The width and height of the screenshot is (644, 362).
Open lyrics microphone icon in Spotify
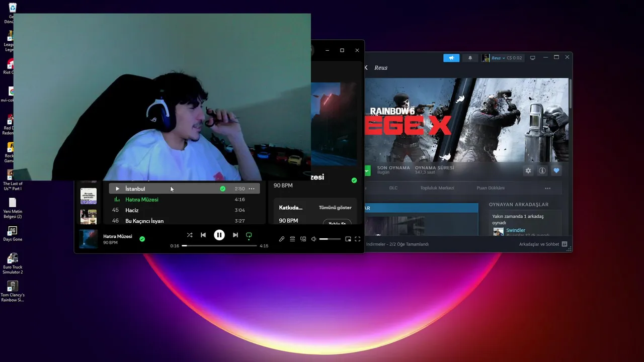[282, 239]
